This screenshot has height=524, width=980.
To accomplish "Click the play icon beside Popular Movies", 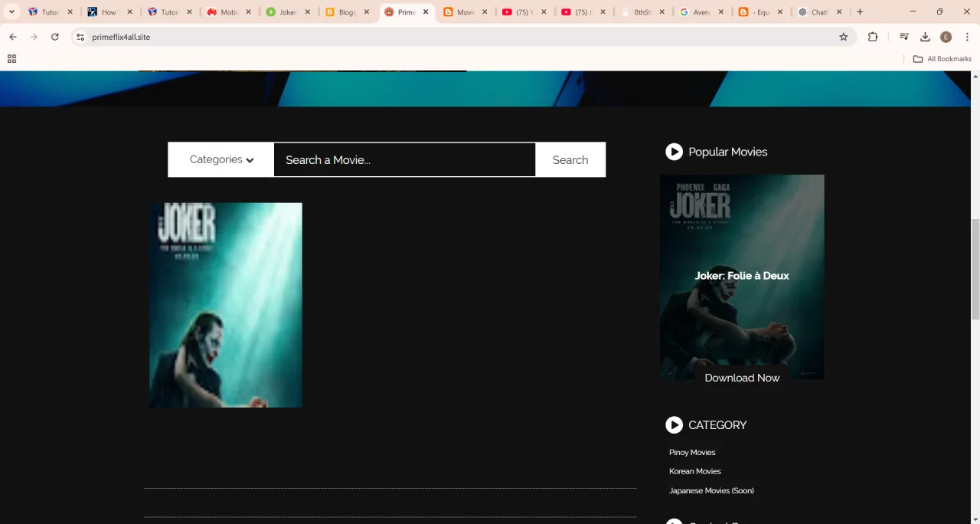I will click(x=674, y=152).
